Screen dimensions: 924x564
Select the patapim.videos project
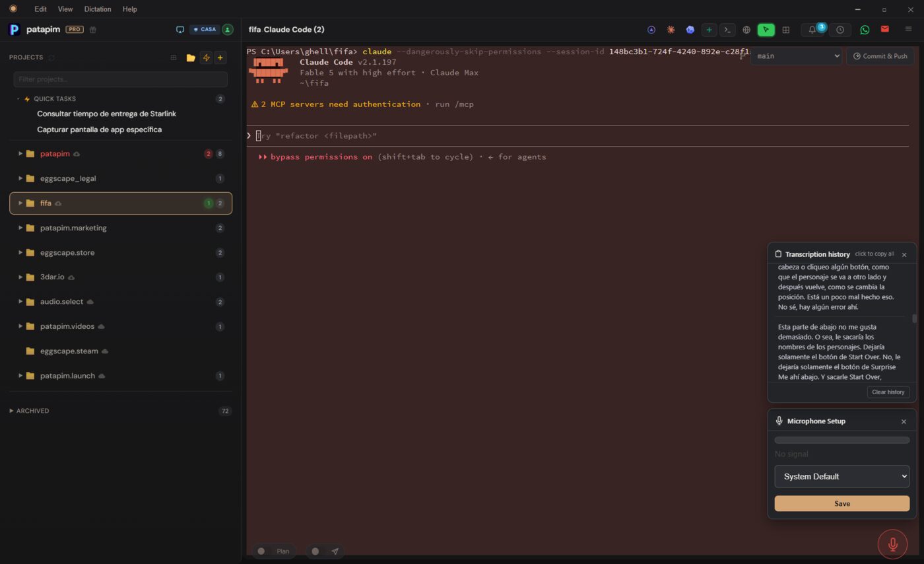tap(121, 326)
